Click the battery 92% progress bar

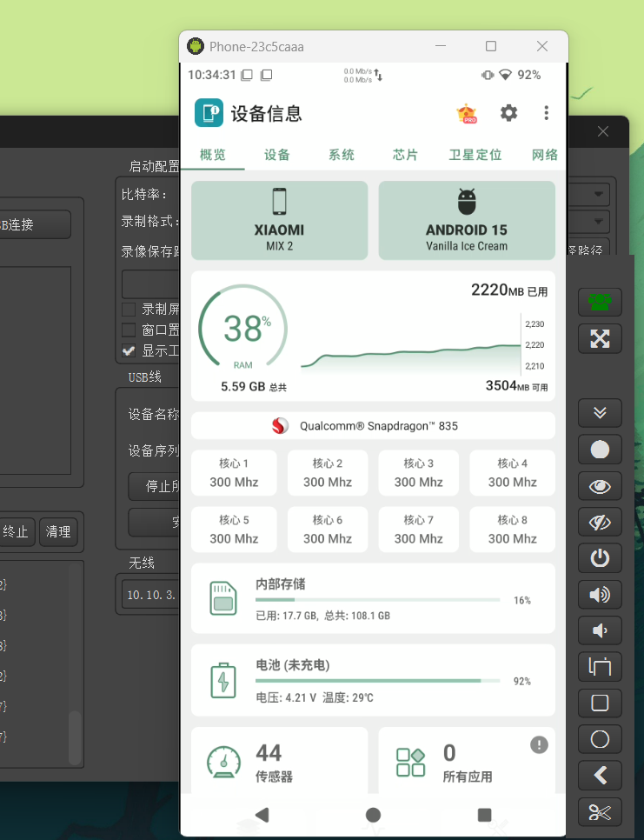point(378,681)
